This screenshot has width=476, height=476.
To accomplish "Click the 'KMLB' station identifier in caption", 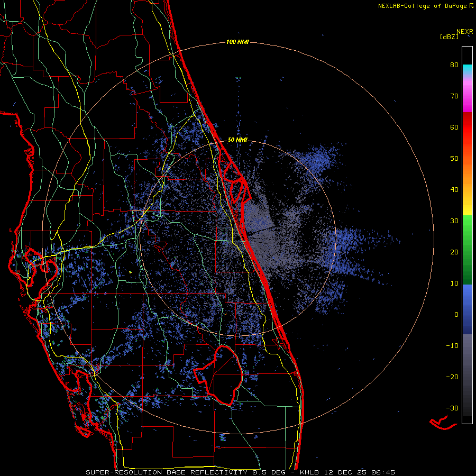I will point(309,472).
